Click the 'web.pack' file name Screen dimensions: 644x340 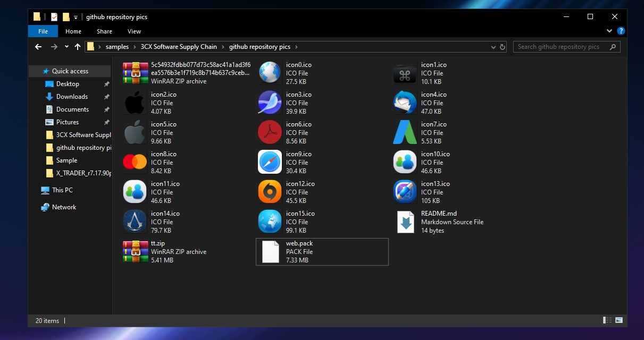(x=299, y=243)
